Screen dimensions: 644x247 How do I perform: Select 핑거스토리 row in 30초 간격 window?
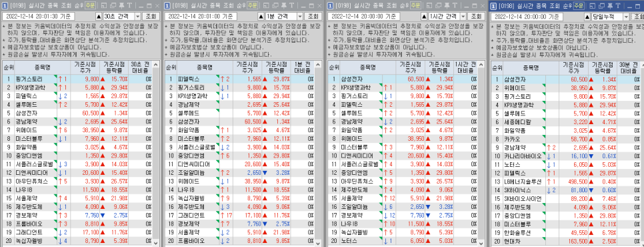[x=77, y=79]
